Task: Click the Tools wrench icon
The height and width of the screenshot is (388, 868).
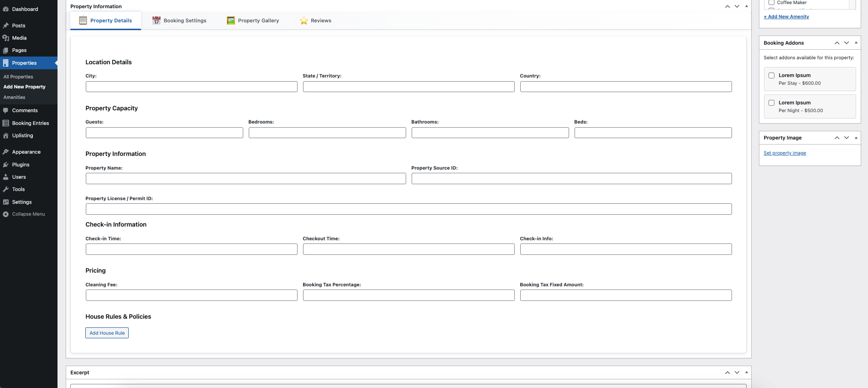Action: point(6,189)
